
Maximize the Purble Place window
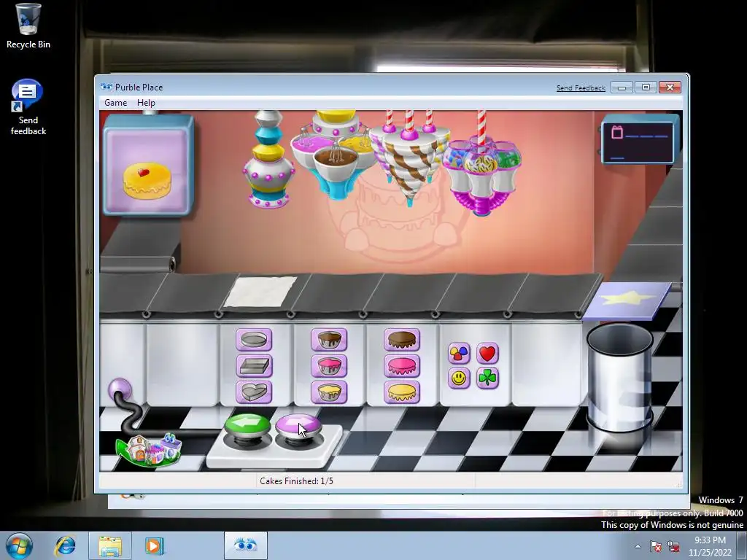coord(646,87)
